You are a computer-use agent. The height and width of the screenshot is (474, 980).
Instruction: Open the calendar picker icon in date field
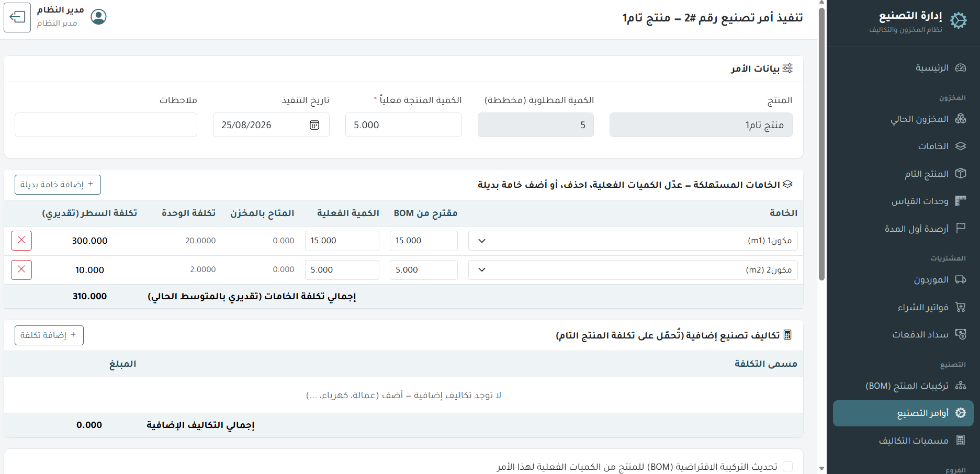point(314,125)
